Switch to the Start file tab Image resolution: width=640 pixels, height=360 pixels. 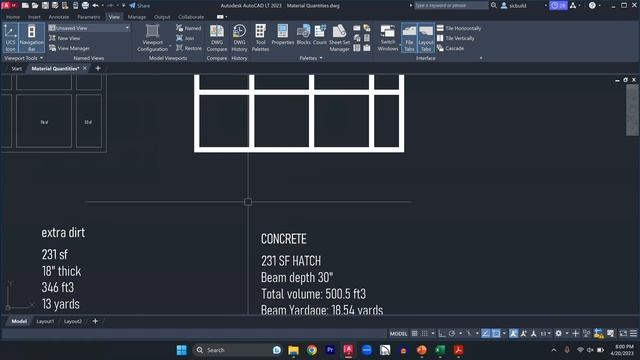coord(16,68)
